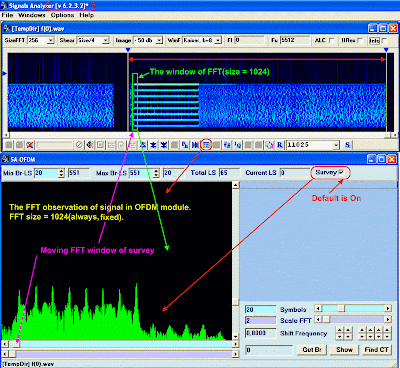Click the spectrogram scrollbar right arrow
The image size is (400, 368).
[x=394, y=135]
